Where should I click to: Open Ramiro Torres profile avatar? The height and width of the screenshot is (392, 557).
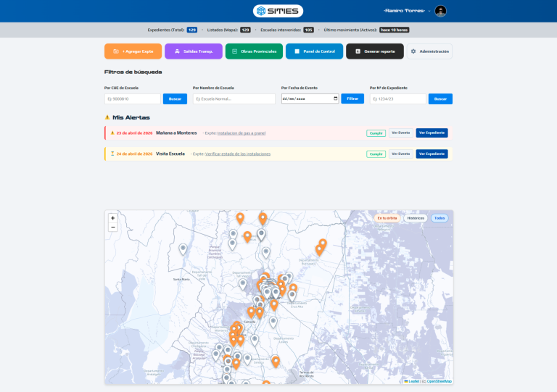[x=441, y=11]
